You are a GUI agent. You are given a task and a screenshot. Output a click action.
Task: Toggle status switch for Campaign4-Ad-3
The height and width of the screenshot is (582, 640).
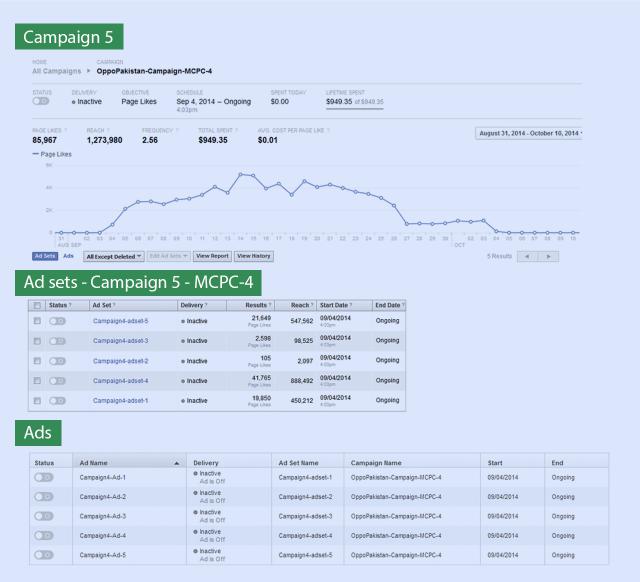coord(44,516)
